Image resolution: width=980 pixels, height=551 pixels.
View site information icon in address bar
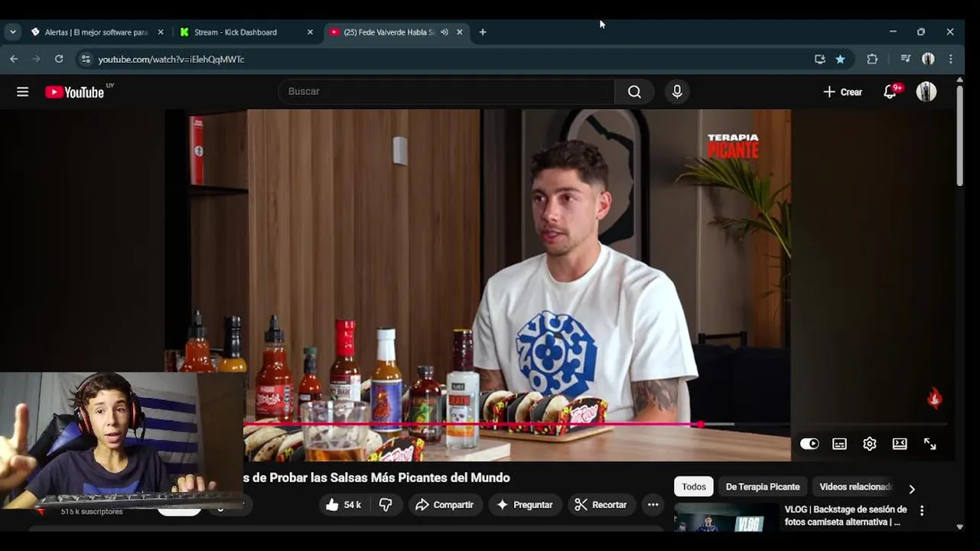pyautogui.click(x=86, y=59)
